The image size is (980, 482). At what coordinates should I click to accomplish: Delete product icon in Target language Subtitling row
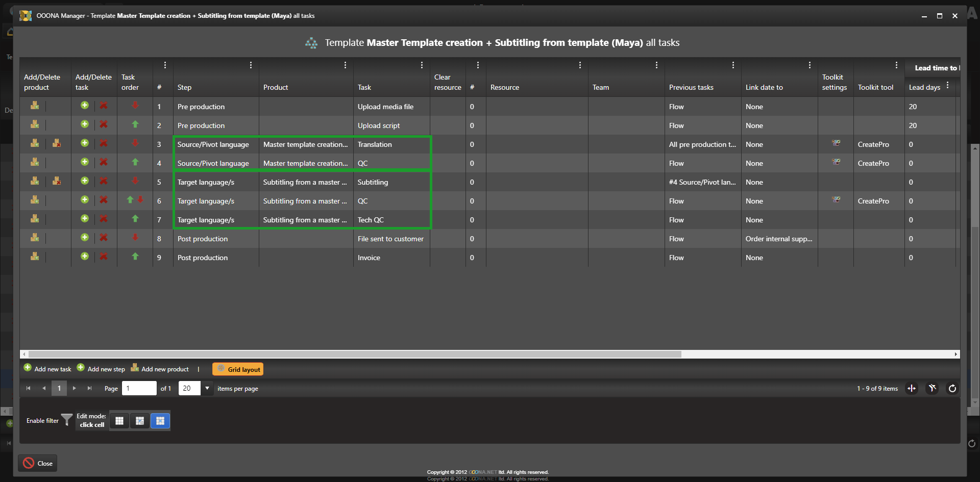[57, 181]
